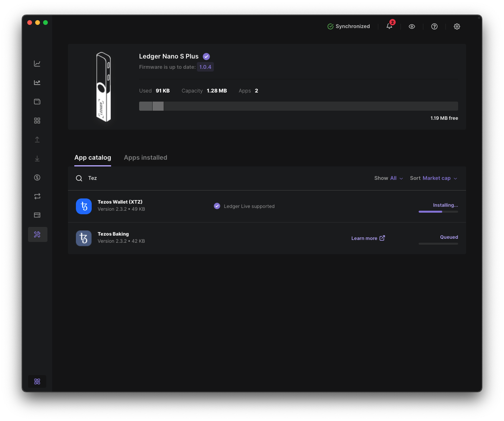Select the Market sidebar icon

coord(37,82)
